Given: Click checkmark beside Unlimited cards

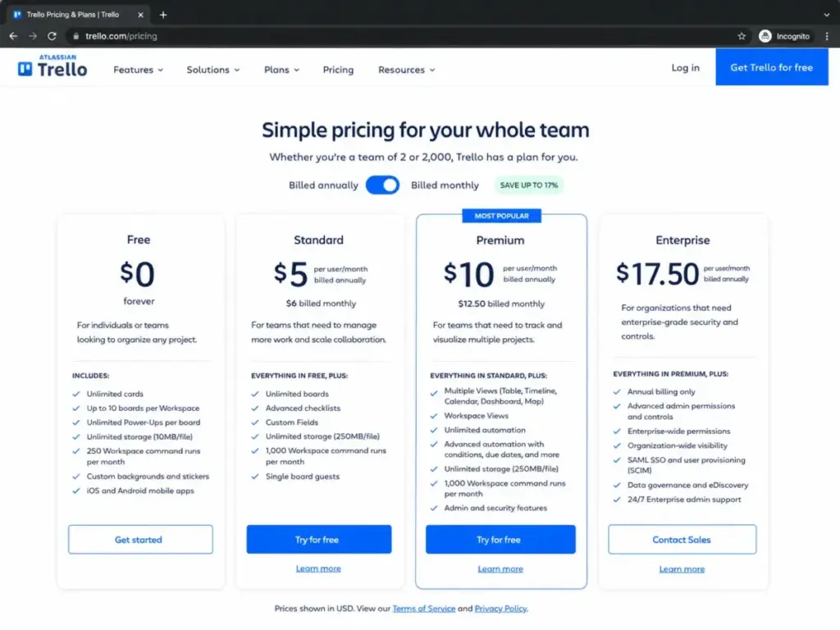Looking at the screenshot, I should coord(76,394).
